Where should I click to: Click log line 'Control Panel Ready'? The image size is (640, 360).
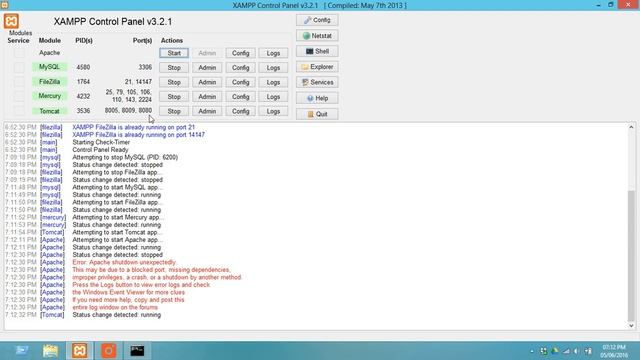coord(100,150)
